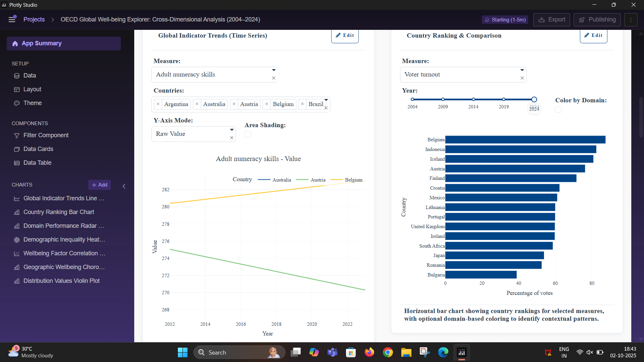The width and height of the screenshot is (644, 362).
Task: Remove Austria from the Countries filter
Action: point(234,104)
